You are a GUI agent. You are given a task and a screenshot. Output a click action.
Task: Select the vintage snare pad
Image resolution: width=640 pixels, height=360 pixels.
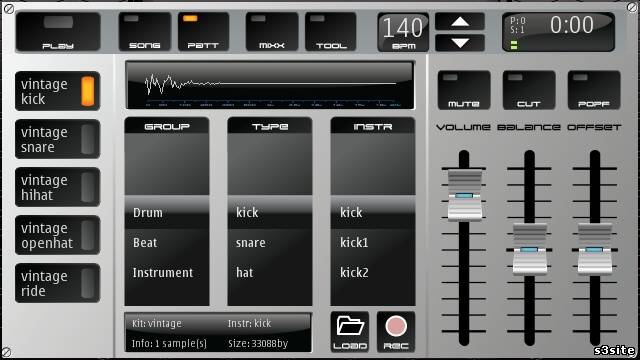click(x=58, y=139)
